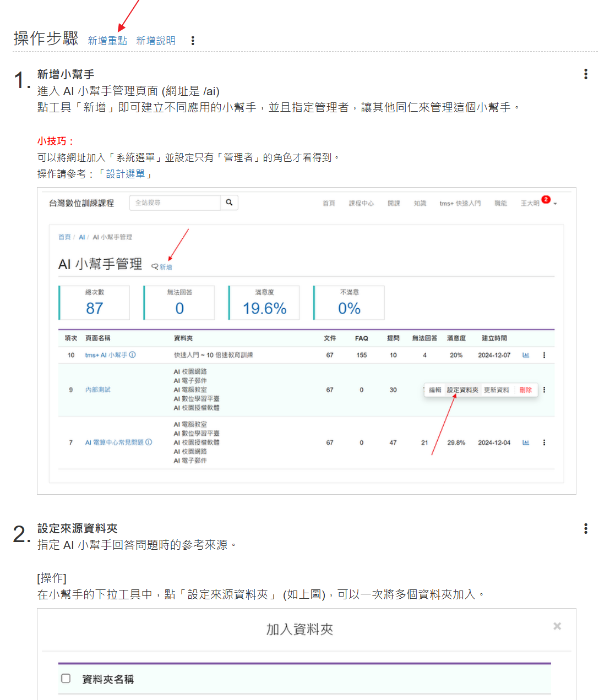This screenshot has width=610, height=700.
Task: Click the 新增說明 link
Action: point(156,41)
